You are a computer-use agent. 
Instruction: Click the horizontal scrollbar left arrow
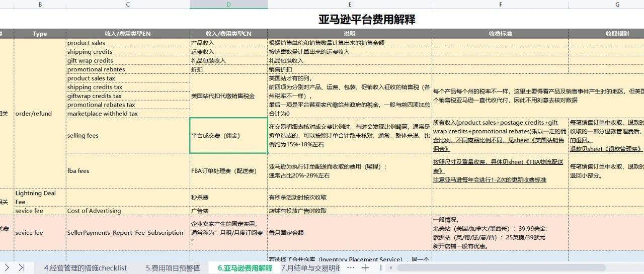coord(391,268)
